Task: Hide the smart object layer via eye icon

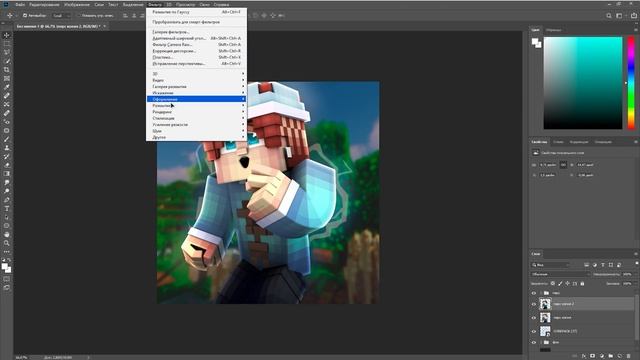Action: pyautogui.click(x=534, y=331)
